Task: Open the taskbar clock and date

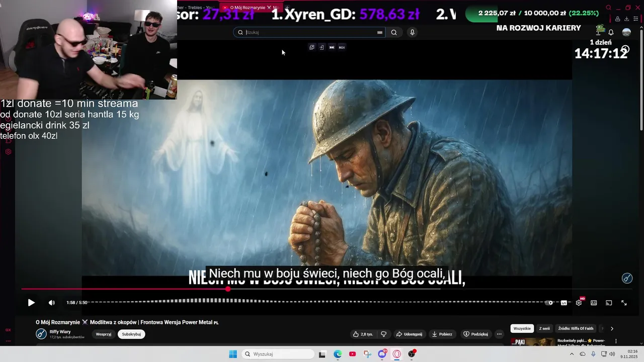Action: click(x=629, y=354)
